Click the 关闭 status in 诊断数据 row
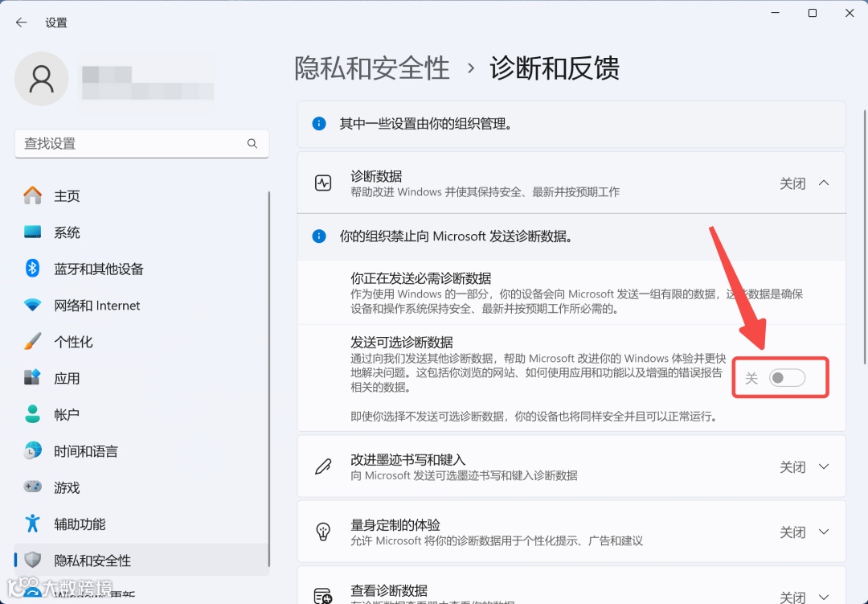The height and width of the screenshot is (604, 868). click(x=792, y=183)
